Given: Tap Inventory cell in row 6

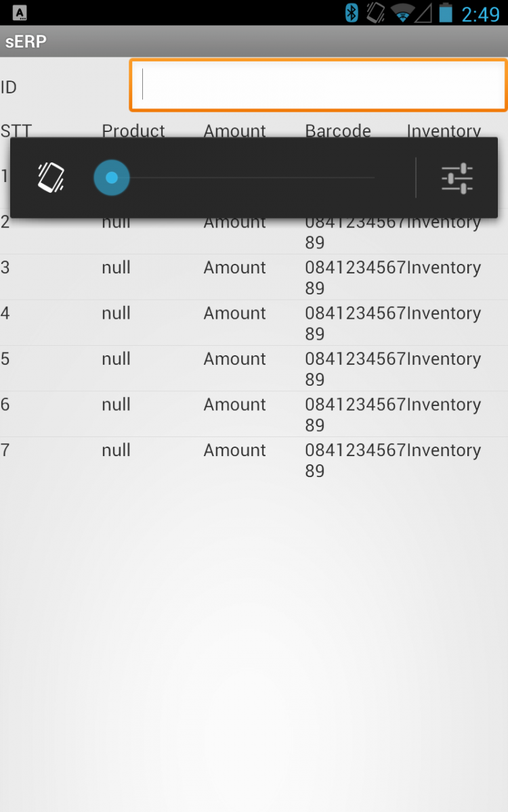Looking at the screenshot, I should click(x=444, y=405).
